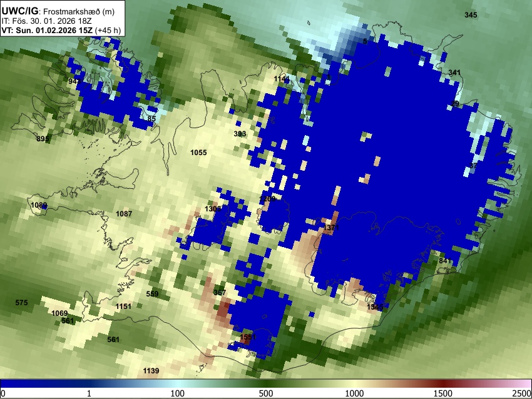Image resolution: width=532 pixels, height=399 pixels.
Task: Click the map value 1089
Action: [x=39, y=205]
